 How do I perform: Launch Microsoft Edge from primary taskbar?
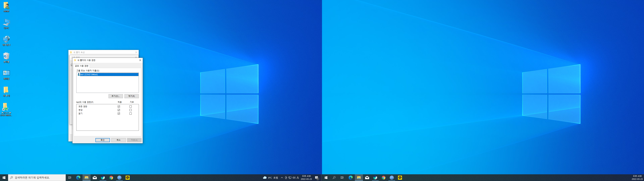click(x=78, y=178)
